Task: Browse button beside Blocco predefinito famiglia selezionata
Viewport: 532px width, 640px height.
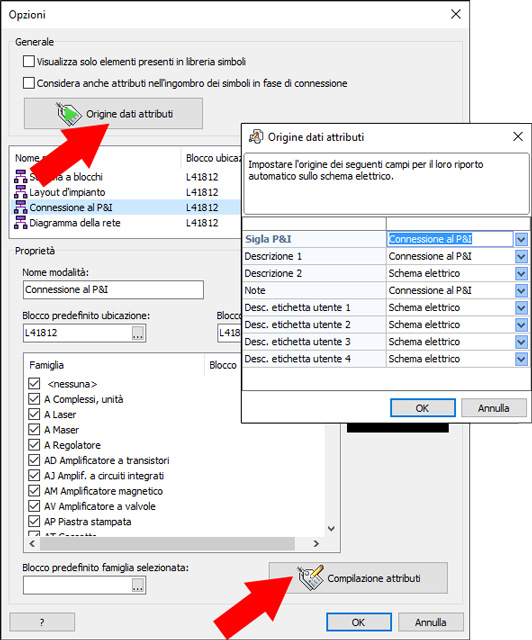Action: click(138, 585)
